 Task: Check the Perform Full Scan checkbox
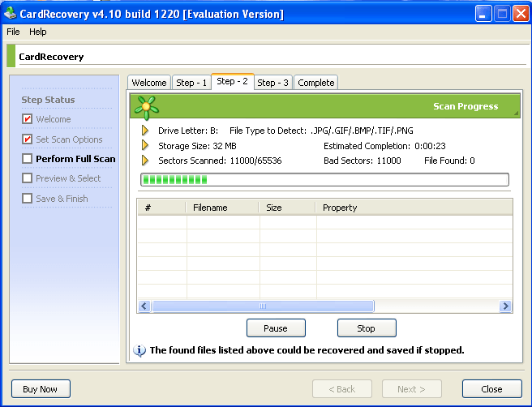point(27,159)
